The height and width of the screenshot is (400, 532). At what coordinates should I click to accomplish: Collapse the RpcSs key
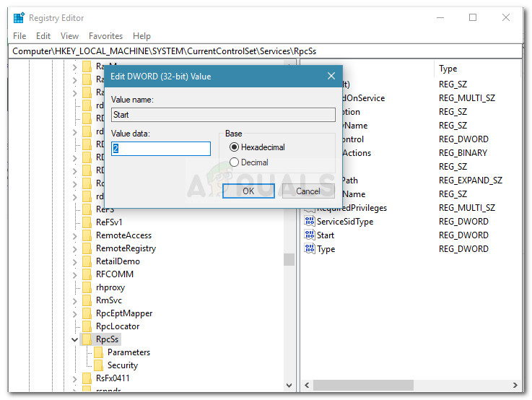coord(74,339)
